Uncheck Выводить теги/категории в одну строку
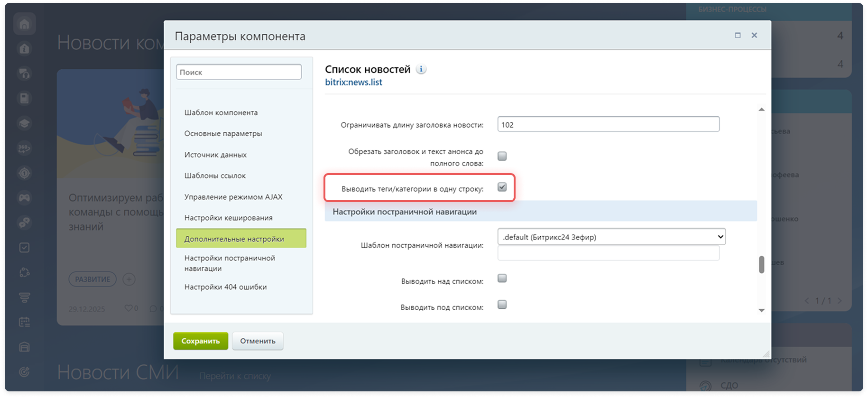 tap(502, 187)
